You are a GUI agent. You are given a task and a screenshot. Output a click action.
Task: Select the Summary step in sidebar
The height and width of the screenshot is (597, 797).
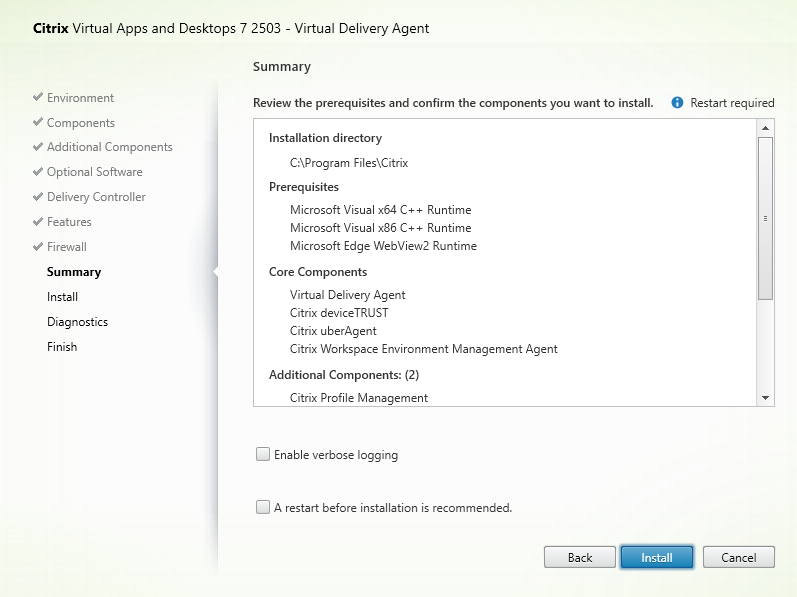pyautogui.click(x=74, y=272)
